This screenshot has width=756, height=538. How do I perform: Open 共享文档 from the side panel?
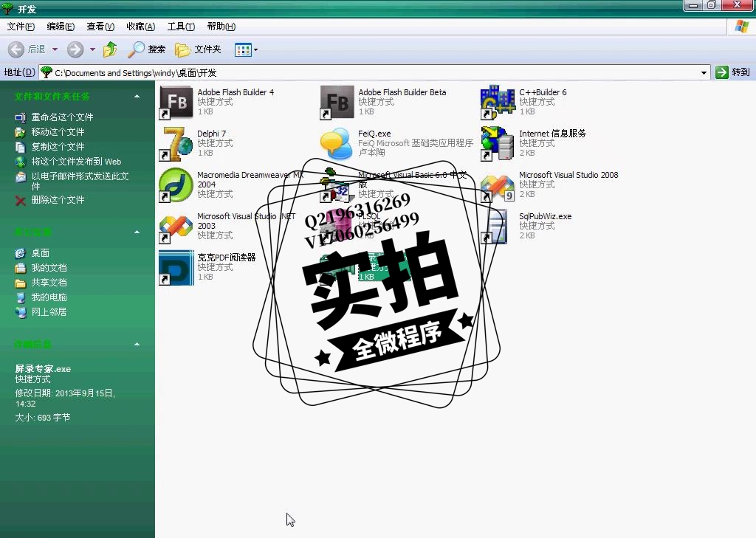(x=49, y=283)
